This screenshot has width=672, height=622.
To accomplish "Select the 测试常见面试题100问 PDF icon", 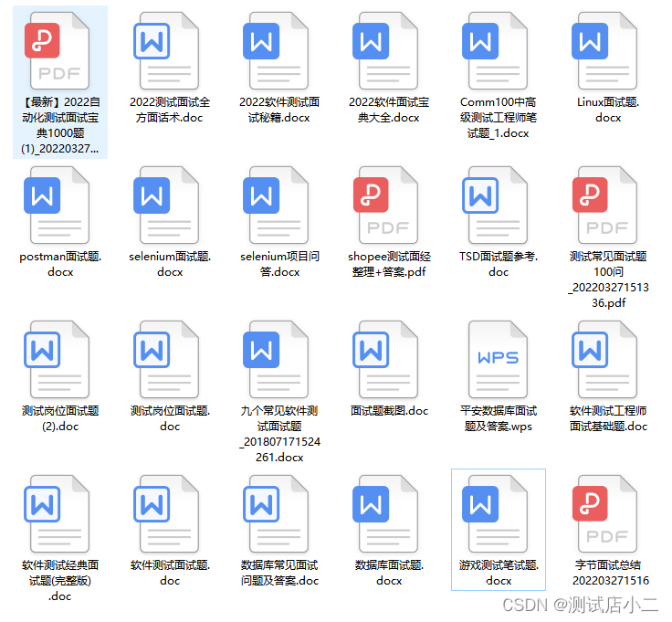I will coord(605,205).
